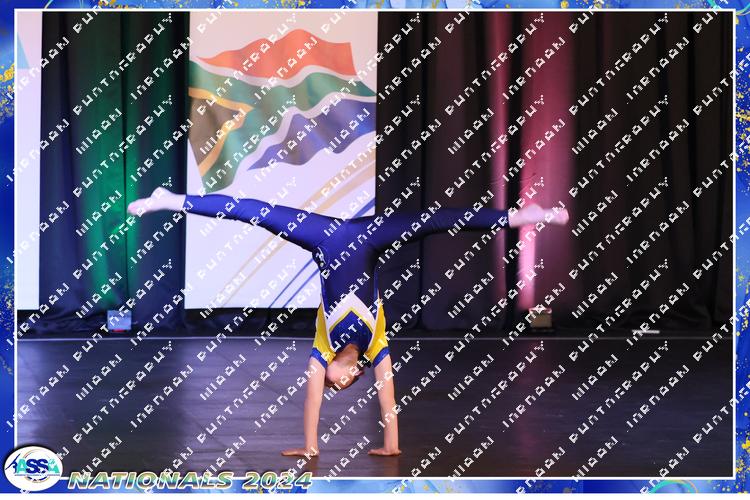The width and height of the screenshot is (750, 500).
Task: Click the gymnast doing a handstand split
Action: click(348, 321)
